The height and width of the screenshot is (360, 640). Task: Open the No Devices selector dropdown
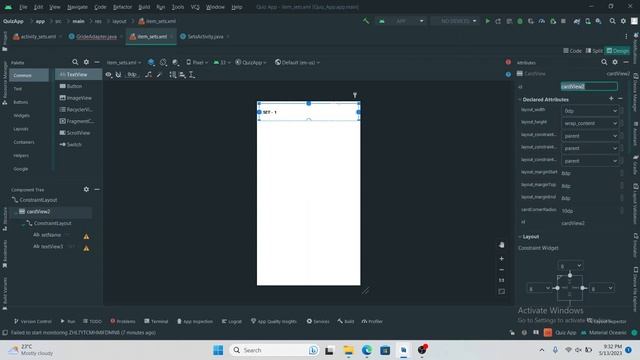[455, 21]
